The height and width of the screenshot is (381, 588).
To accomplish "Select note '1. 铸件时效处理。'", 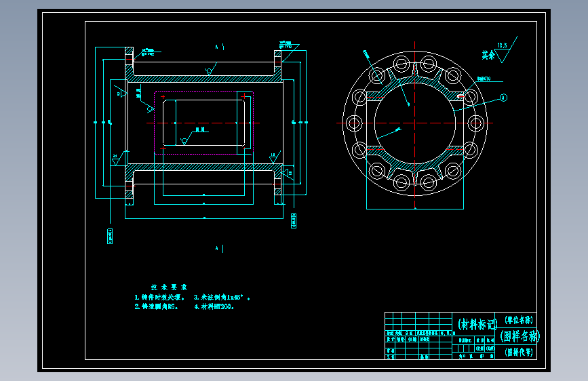I will 159,298.
